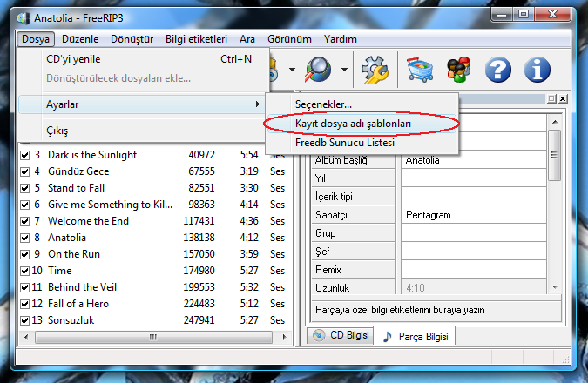This screenshot has height=383, width=588.
Task: Select Kayıt dosya adı şablonları entry
Action: (x=362, y=124)
